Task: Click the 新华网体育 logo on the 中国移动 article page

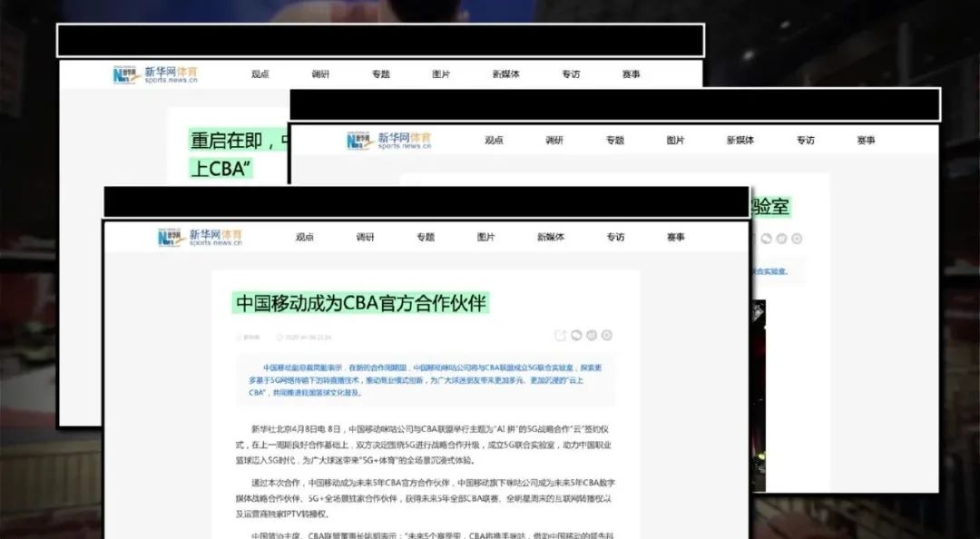Action: [x=200, y=238]
